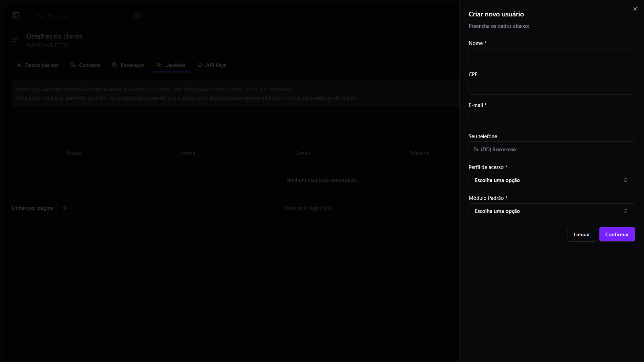Open the API Keys tab
Viewport: 644px width, 362px height.
click(212, 65)
